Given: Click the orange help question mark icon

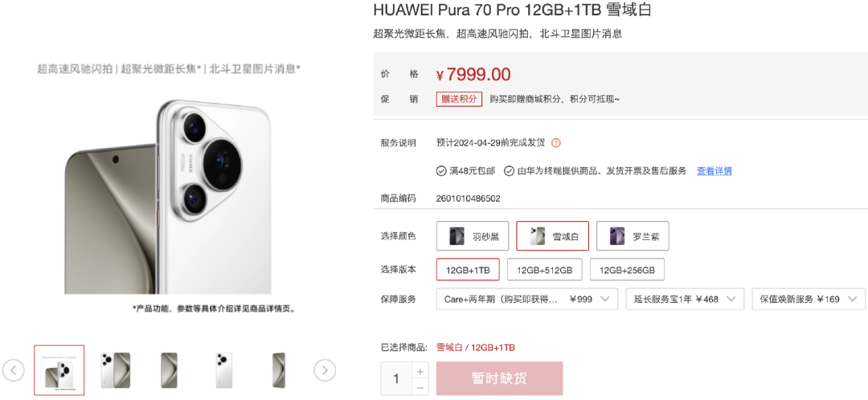Looking at the screenshot, I should point(556,143).
